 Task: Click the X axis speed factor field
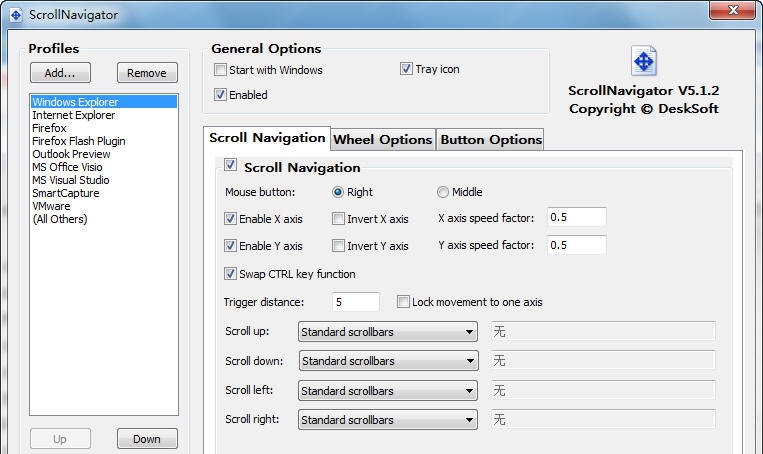click(576, 218)
